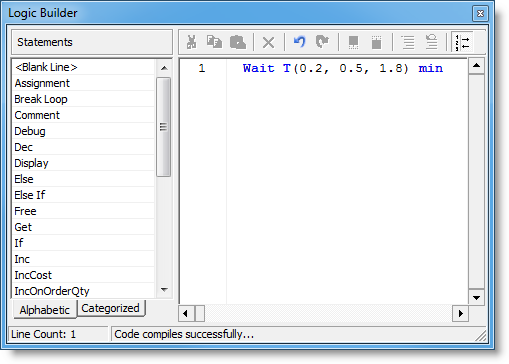509x364 pixels.
Task: Click the code editor scroll-down arrow
Action: tap(476, 297)
